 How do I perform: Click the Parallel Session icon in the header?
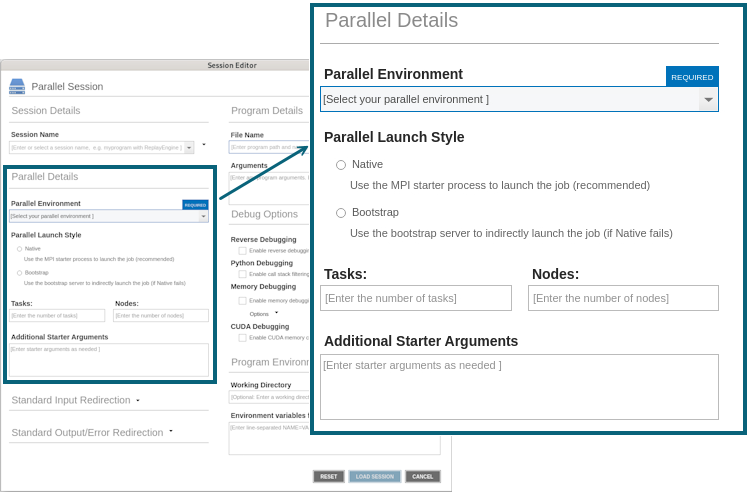coord(17,86)
